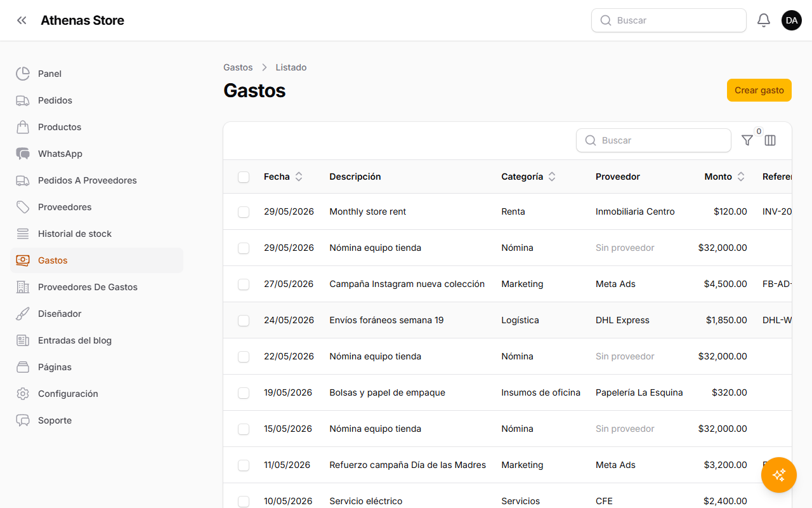Click the magnifier in the table search
This screenshot has width=812, height=508.
(591, 140)
